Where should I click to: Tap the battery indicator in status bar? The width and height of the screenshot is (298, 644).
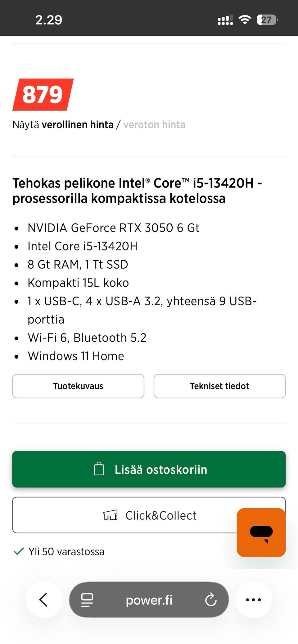[267, 20]
